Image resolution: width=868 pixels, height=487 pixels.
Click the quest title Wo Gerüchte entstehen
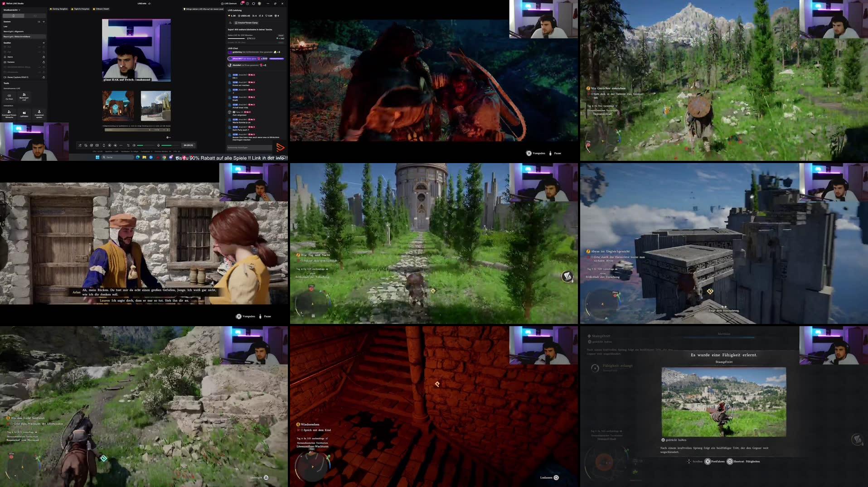608,88
